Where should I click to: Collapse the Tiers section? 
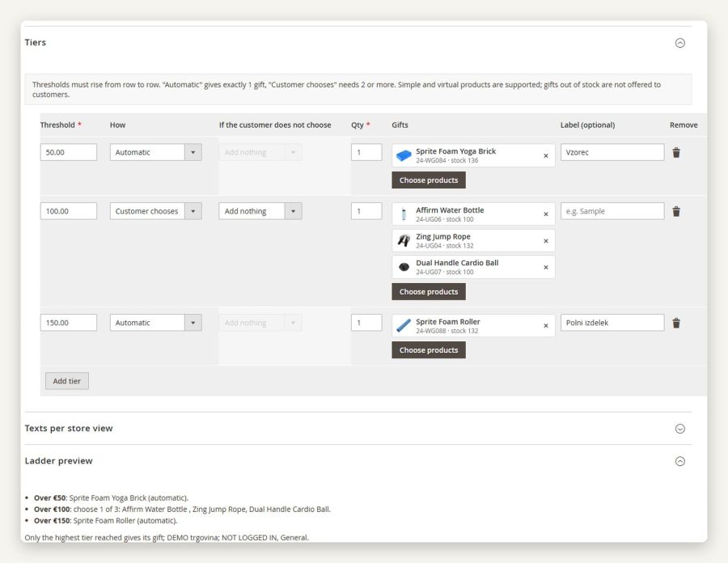click(x=679, y=43)
